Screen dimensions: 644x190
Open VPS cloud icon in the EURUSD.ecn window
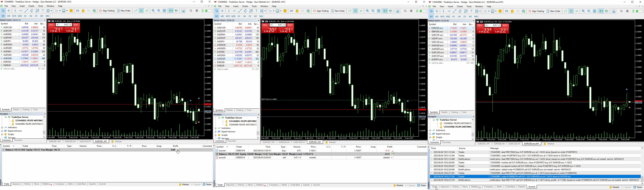[523, 11]
